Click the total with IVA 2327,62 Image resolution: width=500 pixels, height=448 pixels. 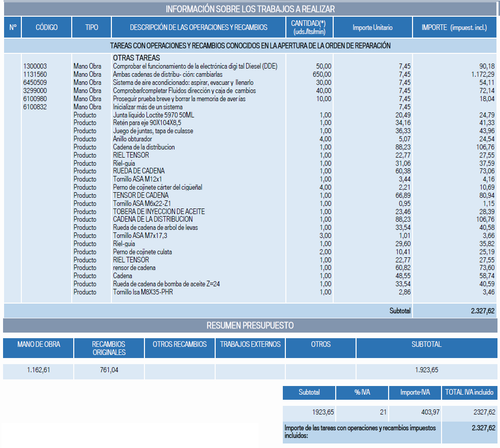pos(484,412)
